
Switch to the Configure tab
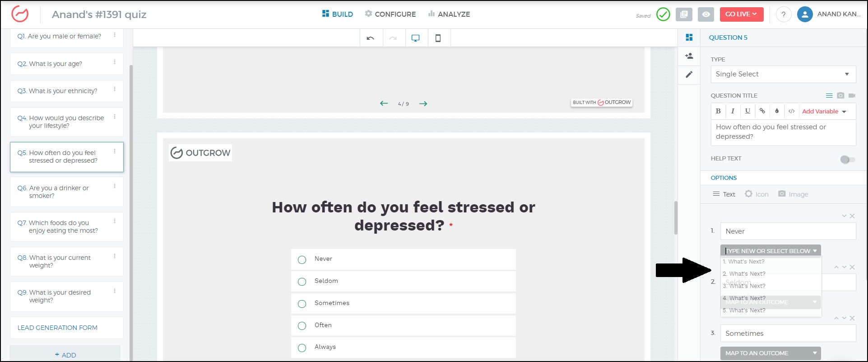tap(390, 14)
